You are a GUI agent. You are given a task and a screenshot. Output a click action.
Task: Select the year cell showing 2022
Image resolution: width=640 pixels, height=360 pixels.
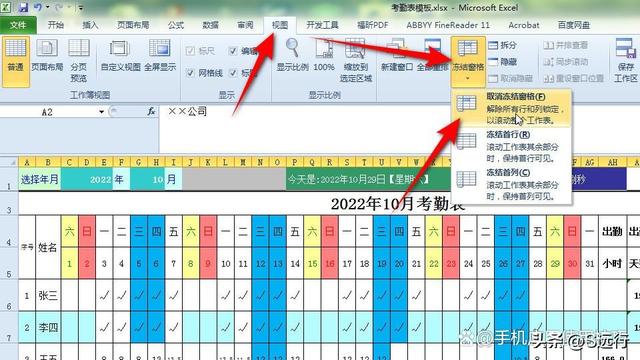tap(87, 179)
